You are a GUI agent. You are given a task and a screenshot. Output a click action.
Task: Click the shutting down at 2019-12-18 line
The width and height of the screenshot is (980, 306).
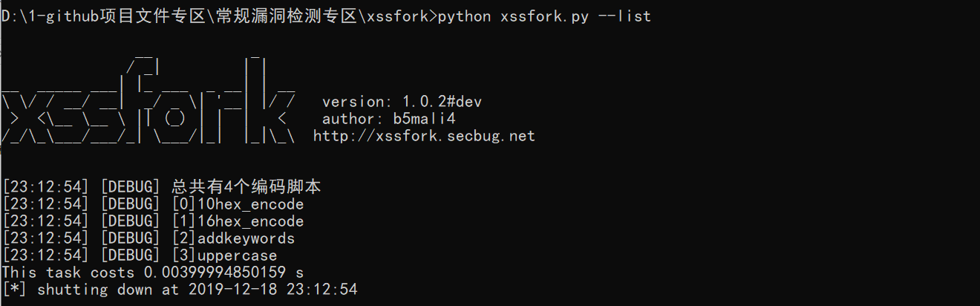tap(180, 290)
